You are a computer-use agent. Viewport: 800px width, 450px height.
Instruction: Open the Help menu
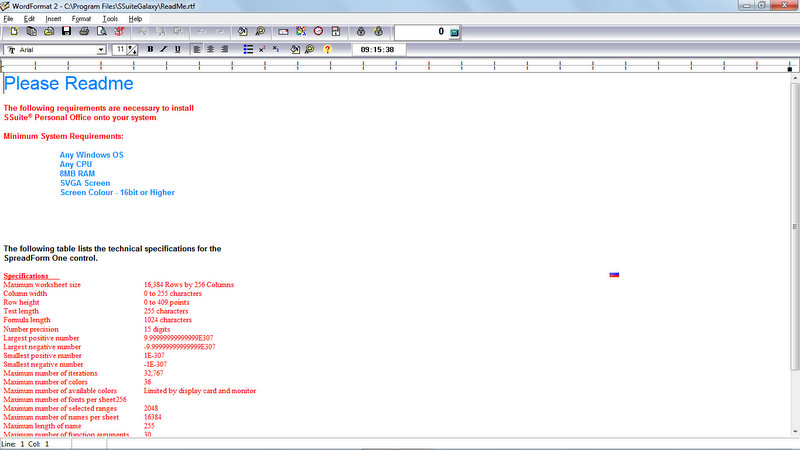coord(135,19)
